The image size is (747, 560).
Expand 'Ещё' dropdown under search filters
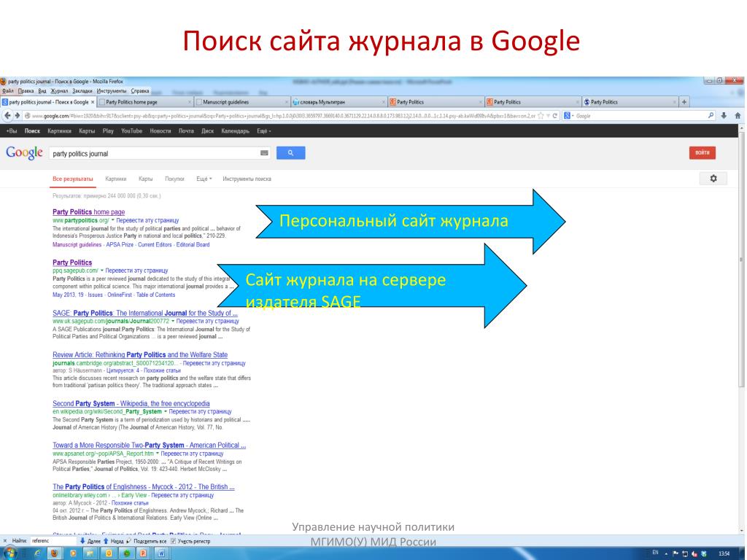pyautogui.click(x=204, y=179)
